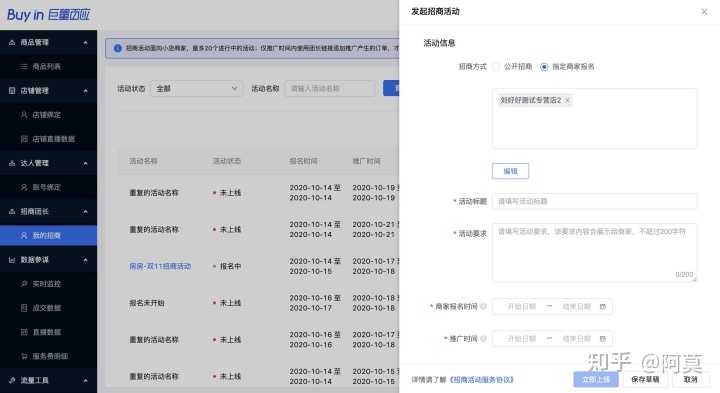Click 结束日期 in 商家报名时间 range

click(x=576, y=306)
